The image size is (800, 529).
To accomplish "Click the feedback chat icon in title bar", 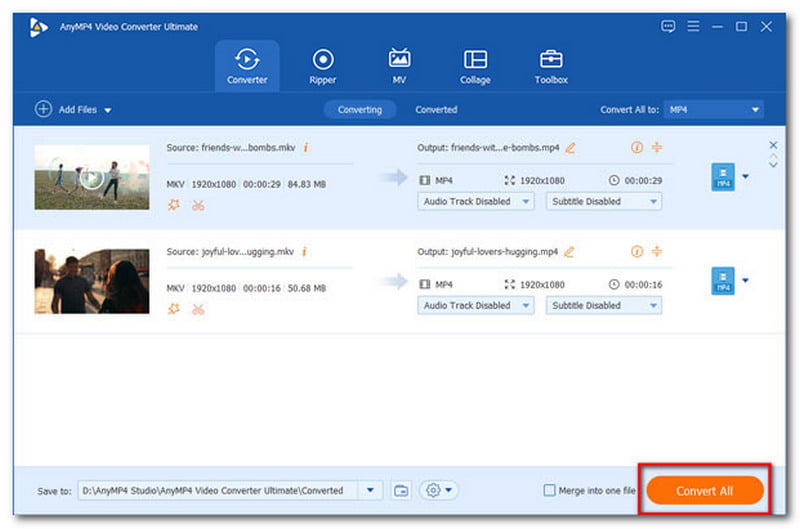I will [x=668, y=26].
